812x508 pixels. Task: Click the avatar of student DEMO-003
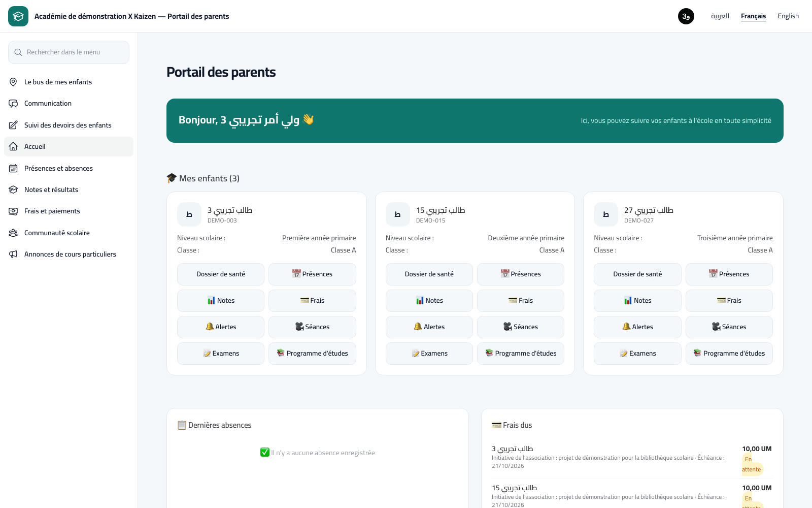[189, 214]
